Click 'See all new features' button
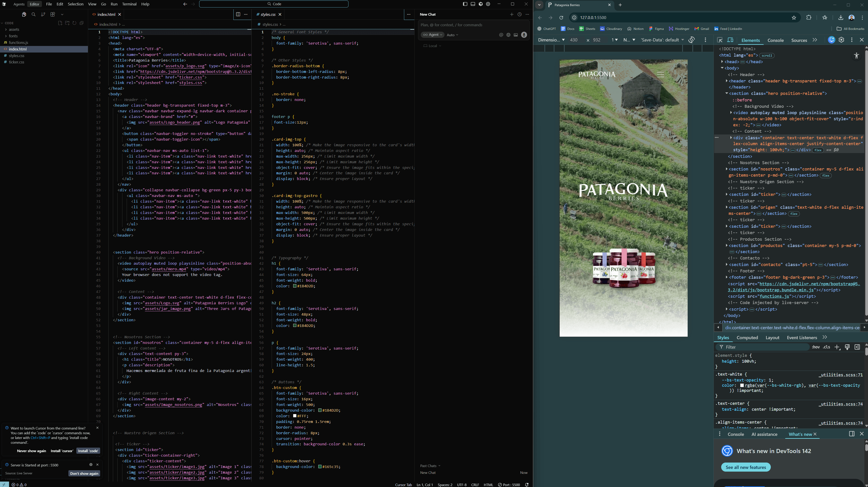The width and height of the screenshot is (868, 487). (746, 468)
